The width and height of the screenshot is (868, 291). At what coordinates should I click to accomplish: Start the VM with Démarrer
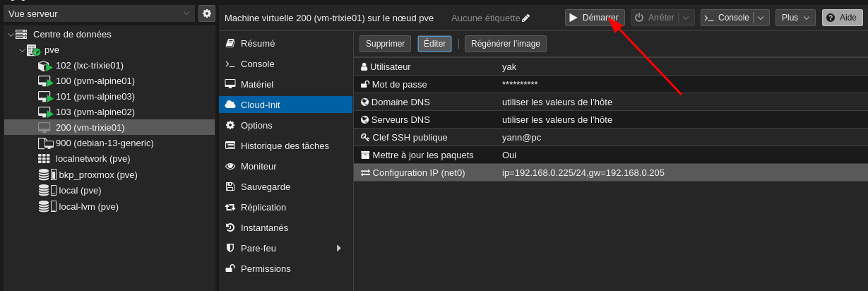pos(594,18)
